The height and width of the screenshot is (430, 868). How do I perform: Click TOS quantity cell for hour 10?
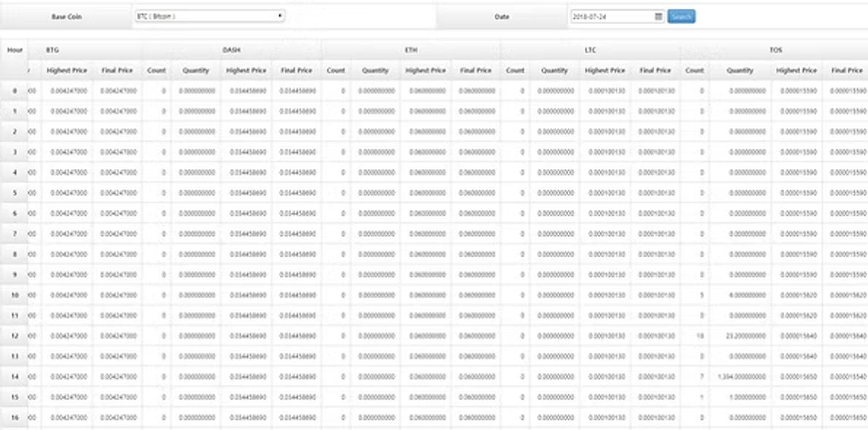point(740,295)
